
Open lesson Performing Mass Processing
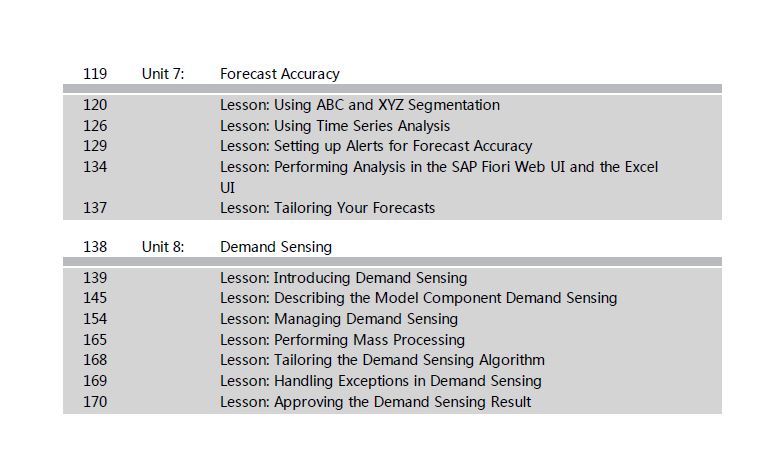(x=342, y=340)
